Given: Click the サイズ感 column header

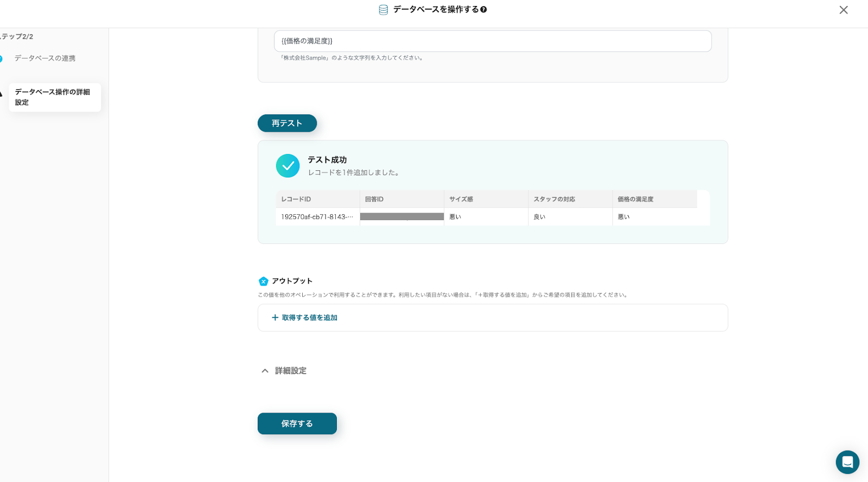Looking at the screenshot, I should [x=461, y=200].
